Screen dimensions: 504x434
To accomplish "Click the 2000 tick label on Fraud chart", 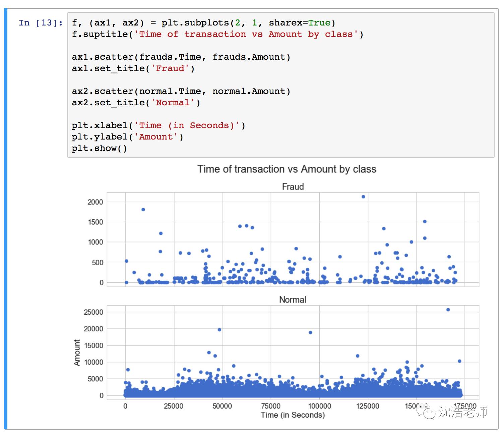I will (95, 202).
